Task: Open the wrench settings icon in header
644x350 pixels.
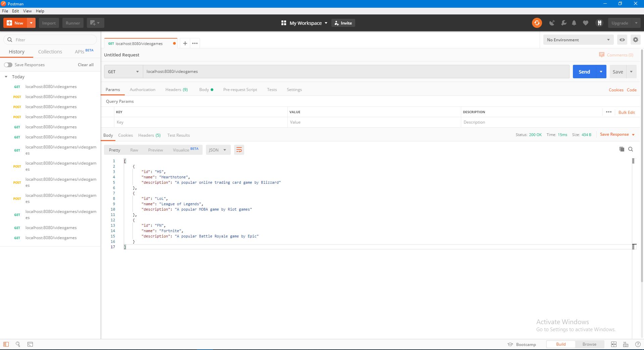Action: [x=563, y=23]
